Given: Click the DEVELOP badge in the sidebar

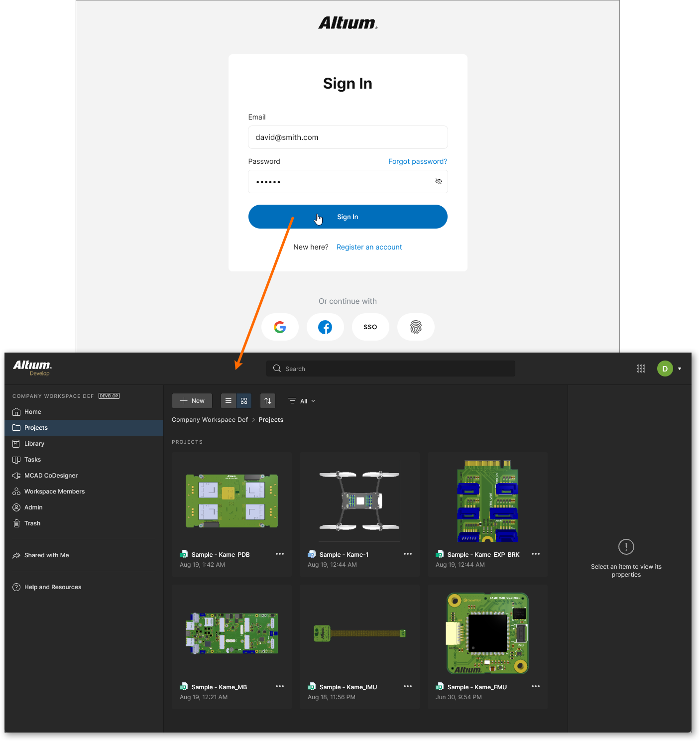Looking at the screenshot, I should [x=109, y=396].
